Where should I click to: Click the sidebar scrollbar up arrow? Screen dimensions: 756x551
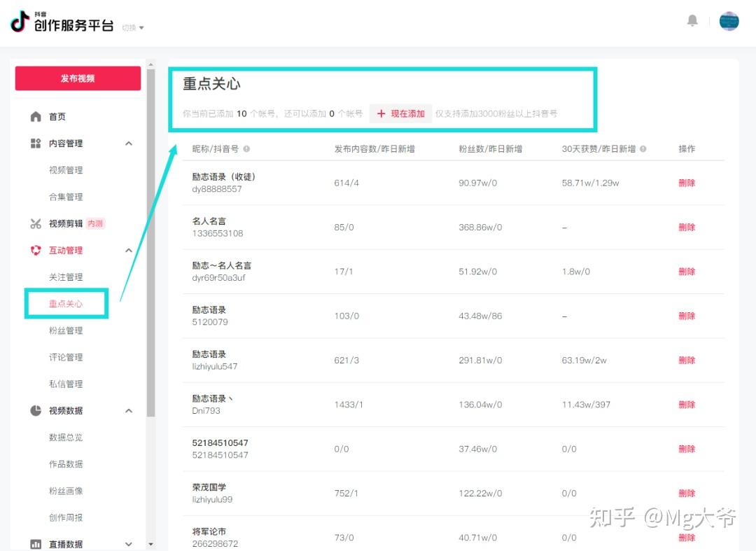(x=151, y=64)
